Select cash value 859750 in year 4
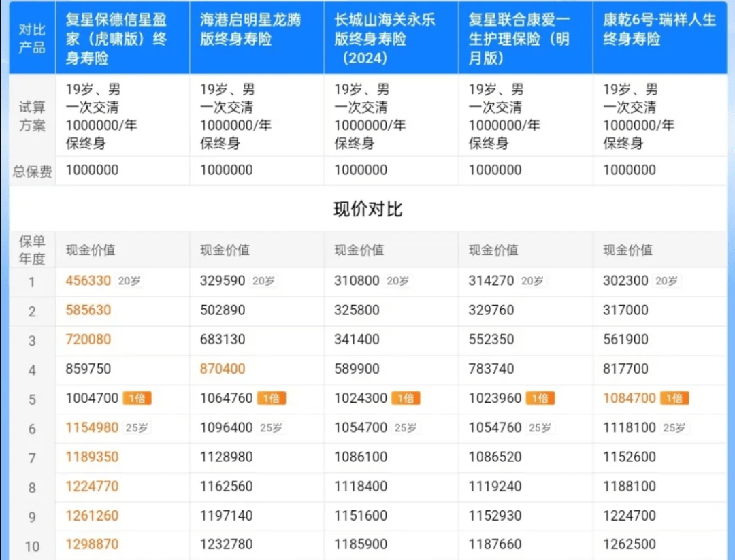The height and width of the screenshot is (560, 735). coord(88,369)
